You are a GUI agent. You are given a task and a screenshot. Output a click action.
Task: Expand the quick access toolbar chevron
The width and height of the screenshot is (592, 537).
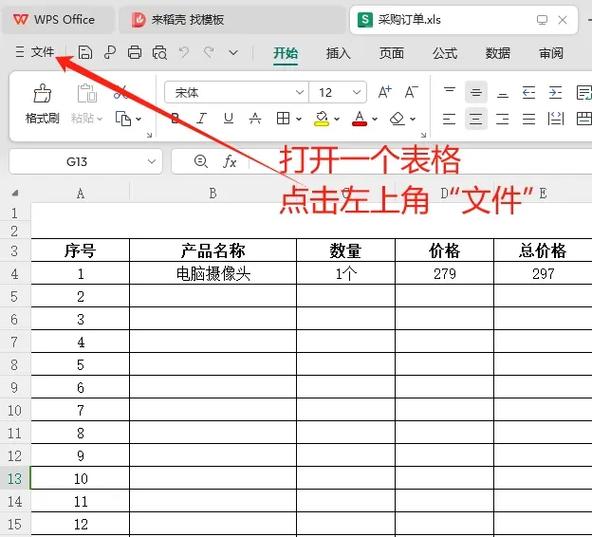point(234,53)
